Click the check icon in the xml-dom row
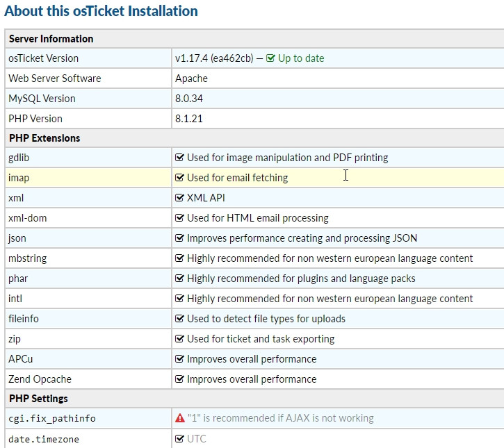Image resolution: width=504 pixels, height=448 pixels. coord(179,217)
